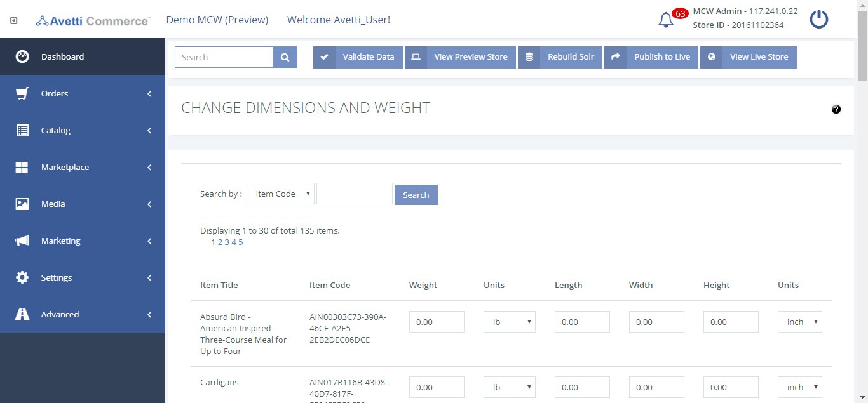Click the Advanced road icon
The height and width of the screenshot is (403, 868).
22,314
